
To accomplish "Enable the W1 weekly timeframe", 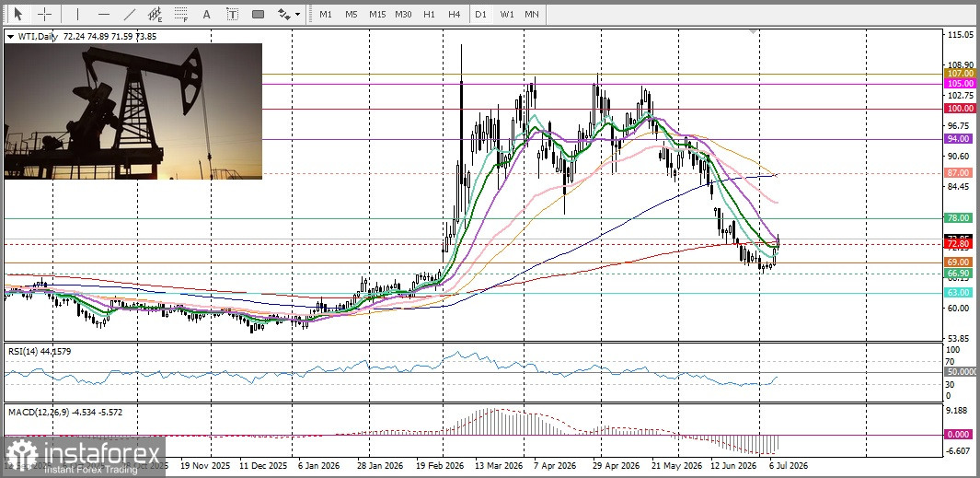I will [x=506, y=14].
